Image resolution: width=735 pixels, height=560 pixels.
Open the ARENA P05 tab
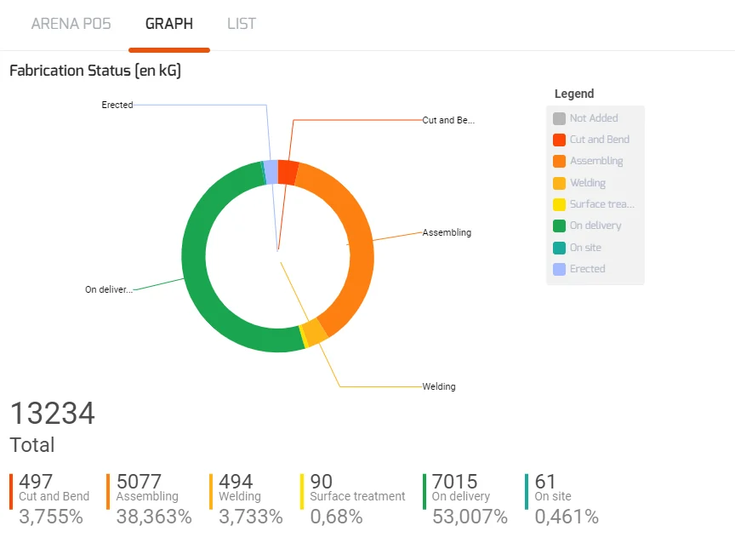71,24
